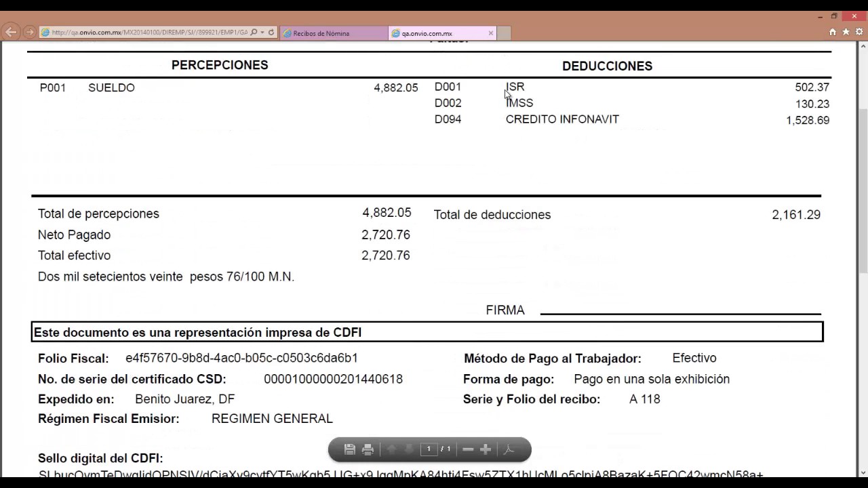This screenshot has width=868, height=488.
Task: Click the DEDUCCIONES column heading
Action: [607, 66]
